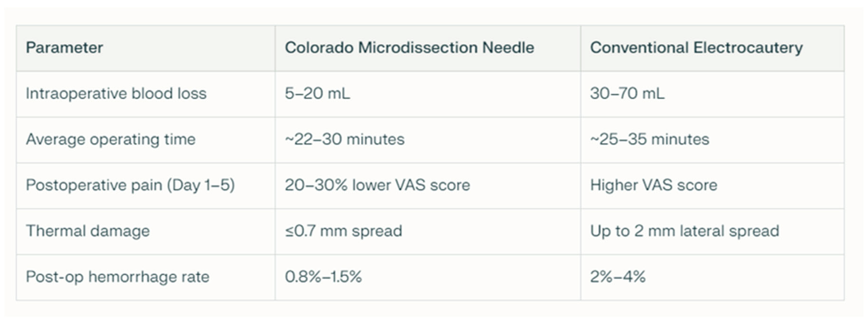Click the Thermal damage row label
Screen dimensions: 868x328
click(x=88, y=231)
